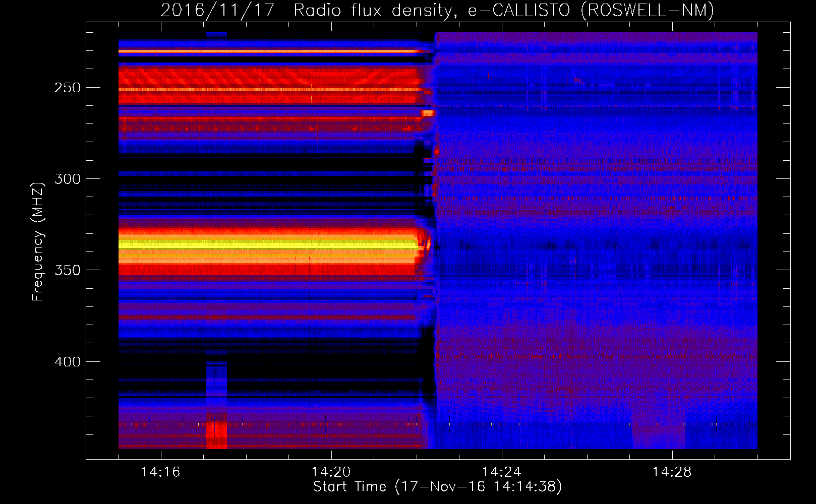Click the red burst block at bottom near 14:17

point(216,435)
